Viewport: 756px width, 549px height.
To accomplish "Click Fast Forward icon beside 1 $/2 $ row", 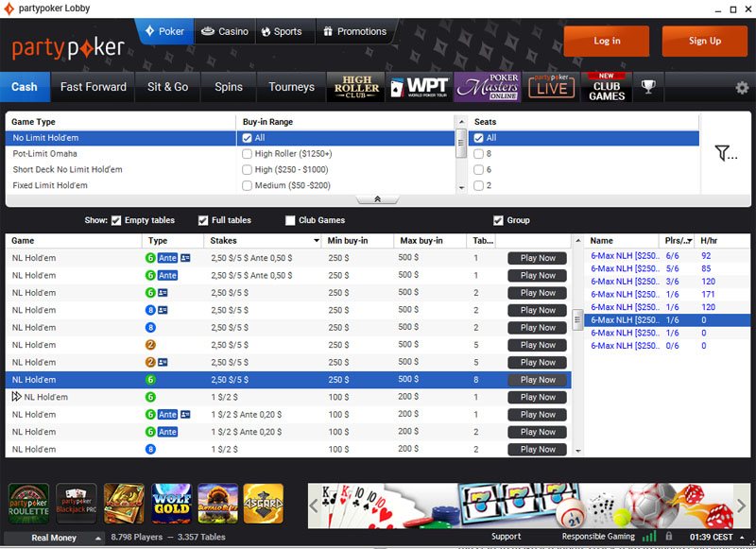I will click(16, 397).
